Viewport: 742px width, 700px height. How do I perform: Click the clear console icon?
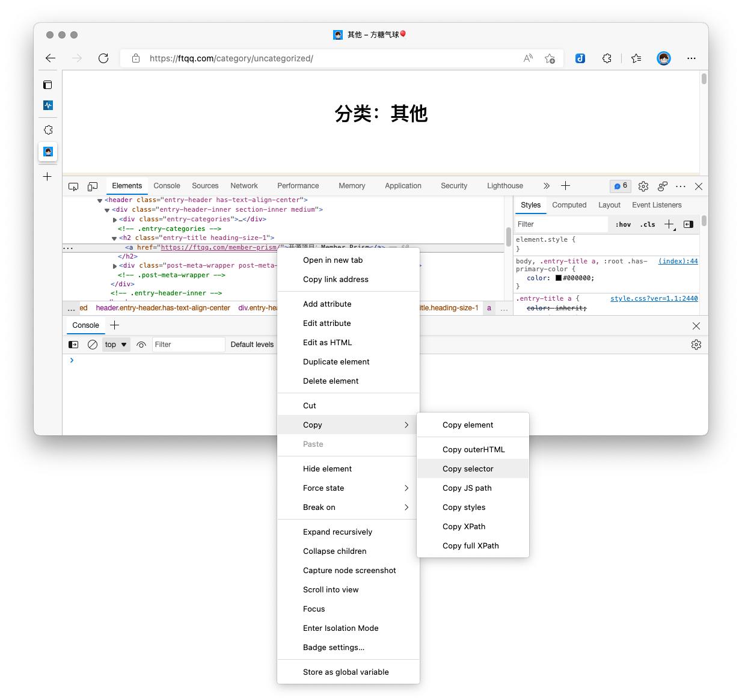[x=93, y=345]
